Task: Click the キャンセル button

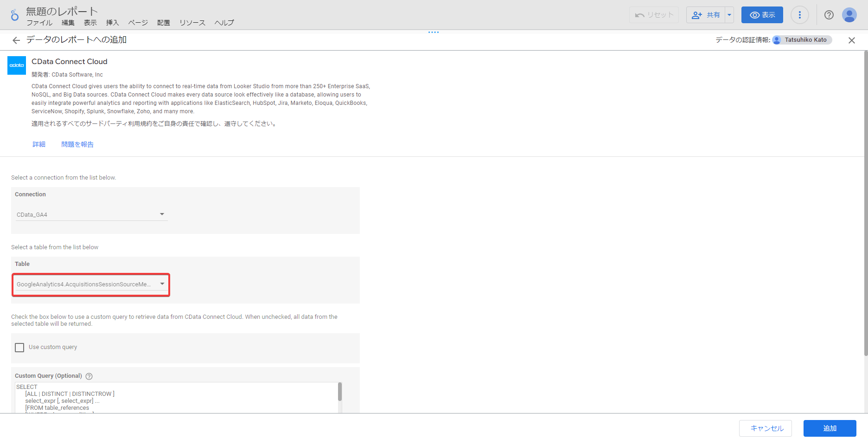Action: click(766, 428)
